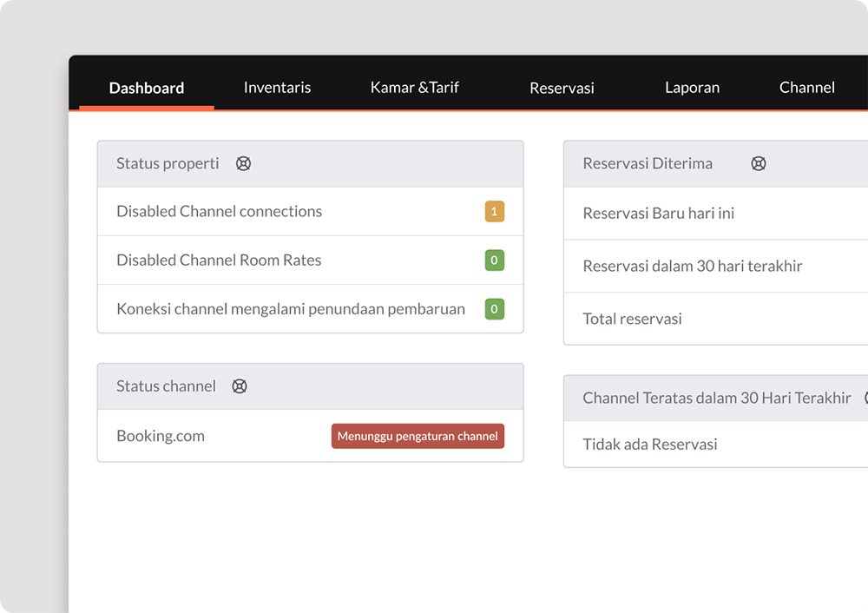Open the Booking.com channel entry

click(161, 436)
